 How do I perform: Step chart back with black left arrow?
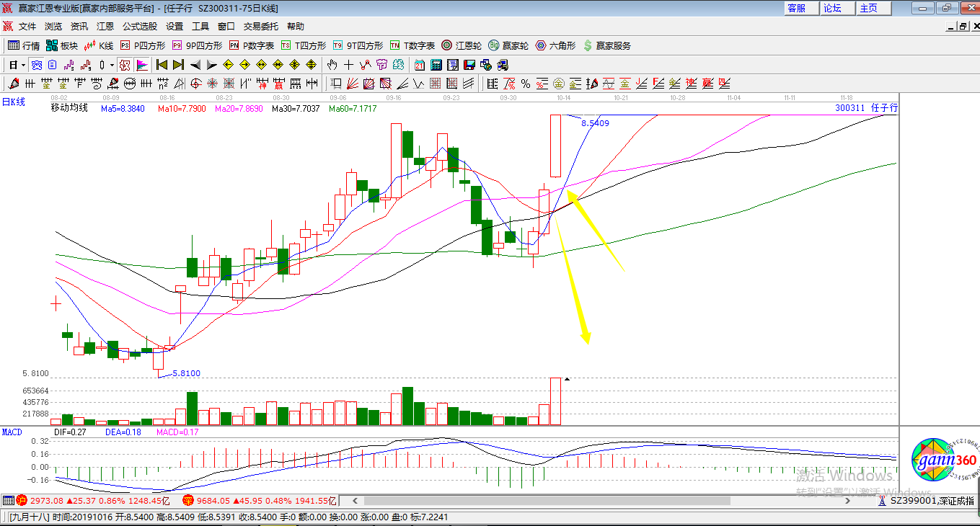coord(195,65)
